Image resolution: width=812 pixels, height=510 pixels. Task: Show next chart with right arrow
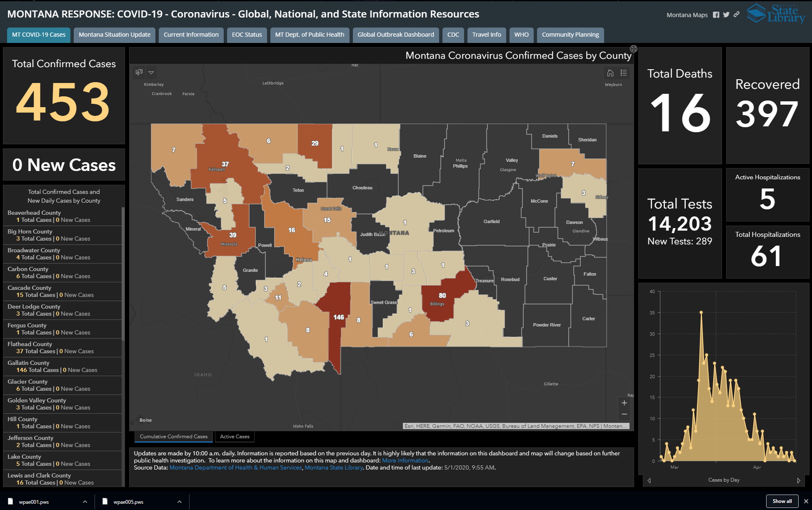798,480
